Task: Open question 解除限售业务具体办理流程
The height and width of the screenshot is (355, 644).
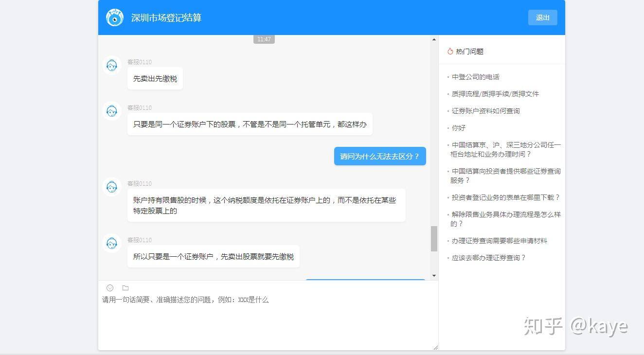Action: click(x=505, y=219)
